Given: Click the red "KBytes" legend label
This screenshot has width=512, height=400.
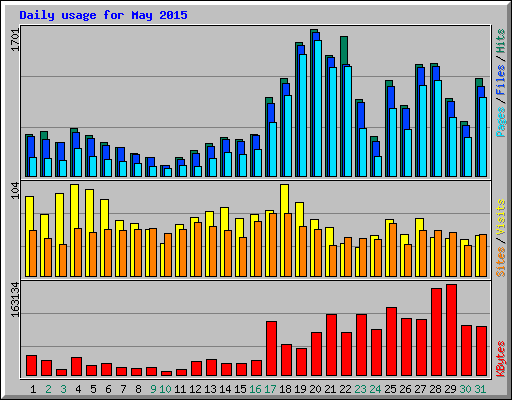Looking at the screenshot, I should click(x=501, y=359).
